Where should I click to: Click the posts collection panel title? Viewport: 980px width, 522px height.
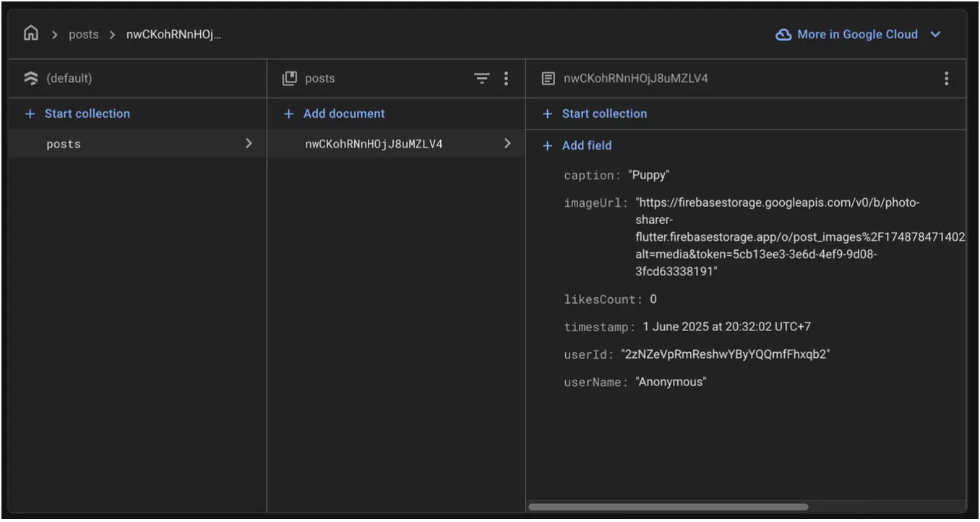click(x=319, y=78)
